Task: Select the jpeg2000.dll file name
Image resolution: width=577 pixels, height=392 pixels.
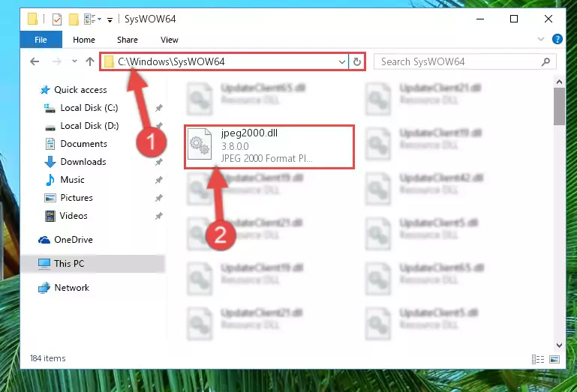Action: (x=249, y=133)
